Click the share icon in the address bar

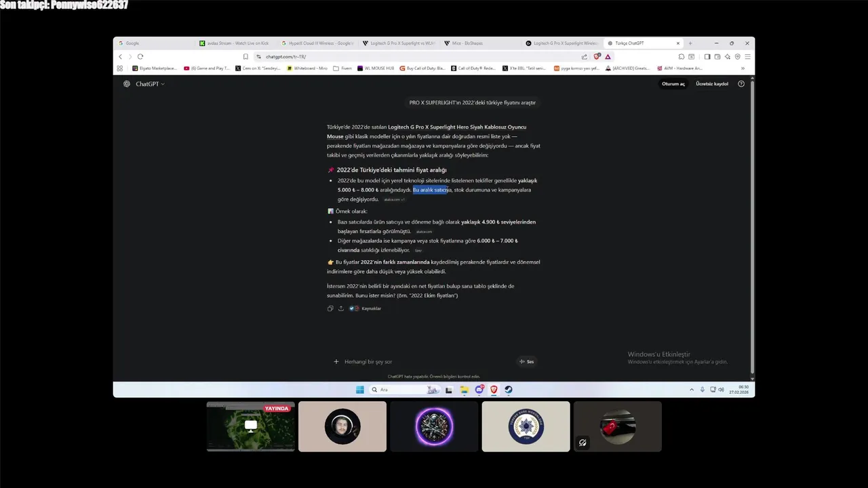(x=585, y=57)
